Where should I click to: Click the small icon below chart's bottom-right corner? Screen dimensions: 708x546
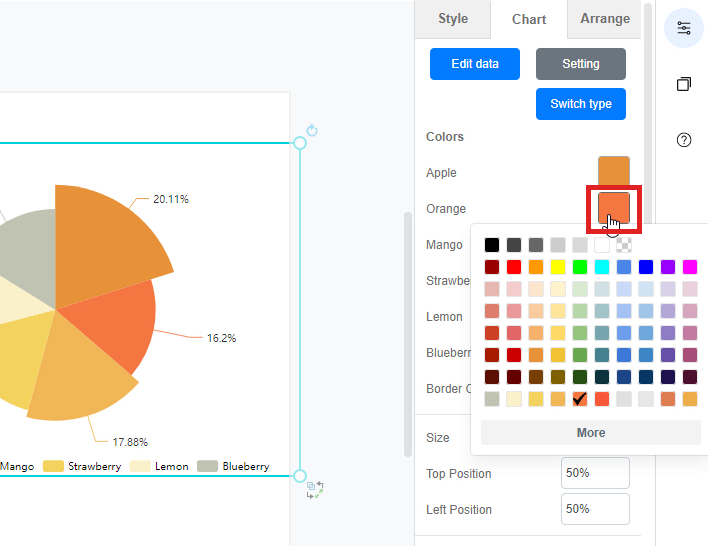tap(315, 489)
